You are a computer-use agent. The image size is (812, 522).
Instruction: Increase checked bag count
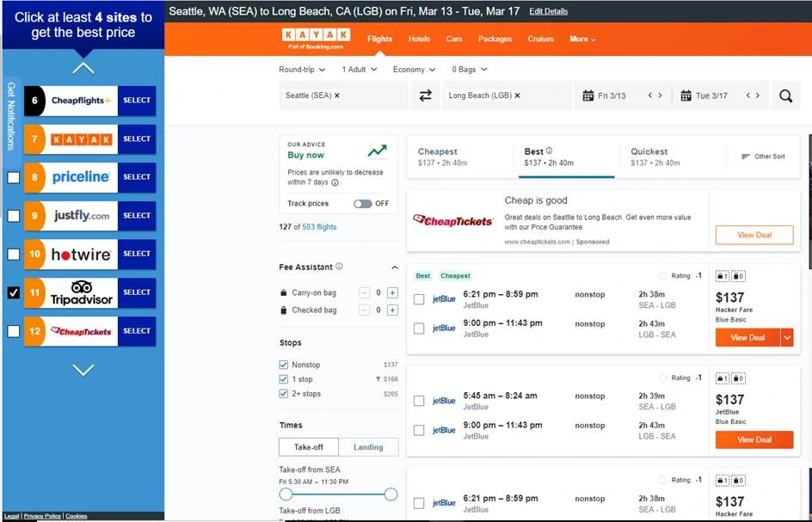(392, 310)
